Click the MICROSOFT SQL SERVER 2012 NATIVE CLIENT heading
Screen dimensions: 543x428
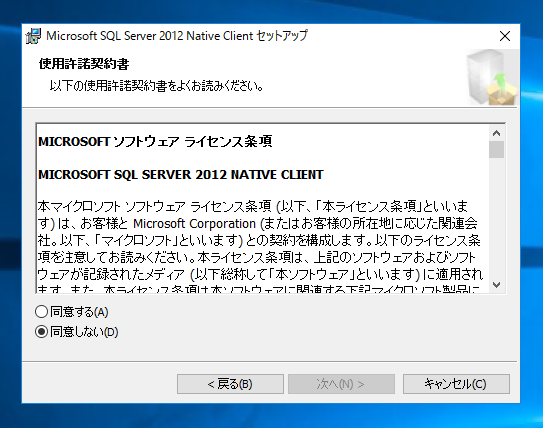(x=181, y=175)
